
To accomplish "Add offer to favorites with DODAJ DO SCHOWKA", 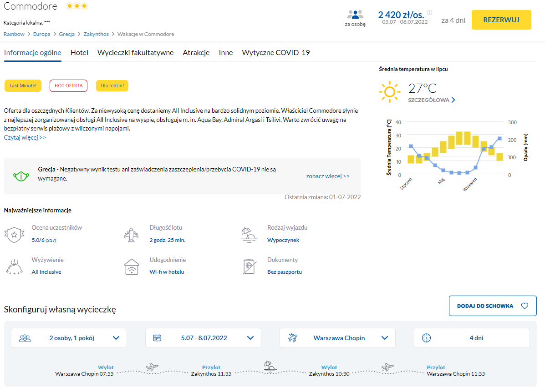I will 492,306.
